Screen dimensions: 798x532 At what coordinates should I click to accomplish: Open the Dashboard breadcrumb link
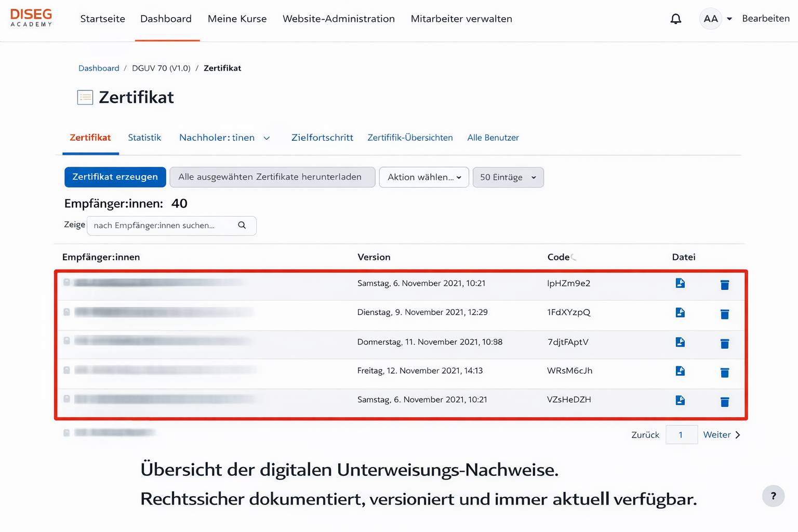tap(99, 68)
